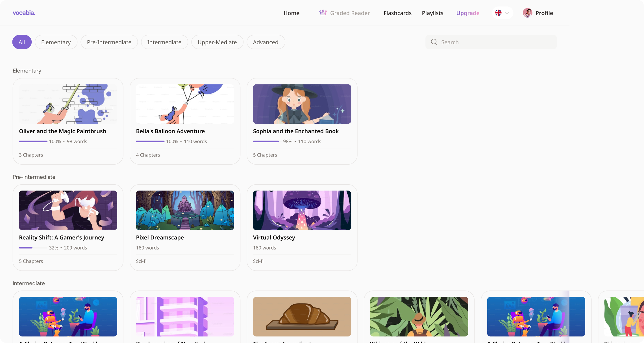
Task: Click the 'Pre-Intermediate' section heading
Action: 34,177
